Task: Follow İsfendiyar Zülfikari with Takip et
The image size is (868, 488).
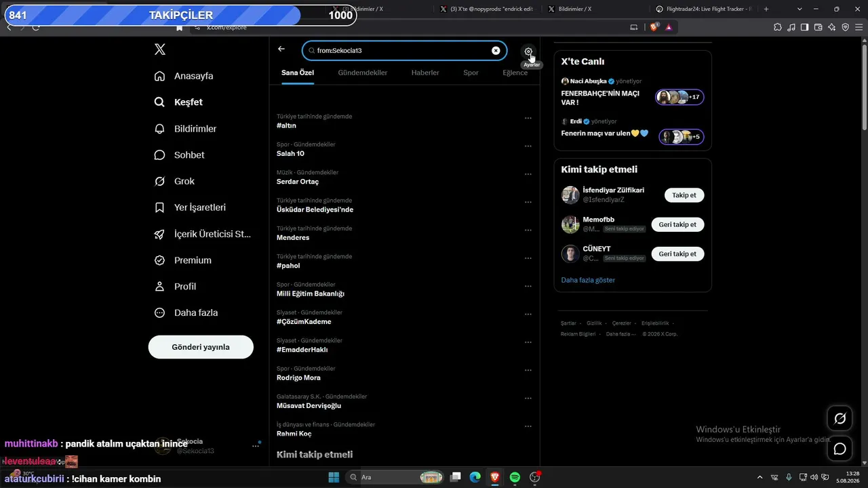Action: tap(684, 195)
